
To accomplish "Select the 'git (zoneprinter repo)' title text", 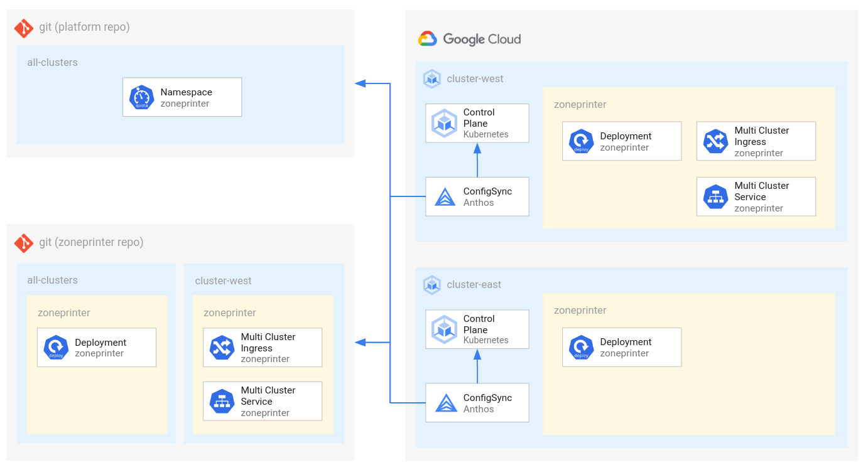I will pos(91,242).
